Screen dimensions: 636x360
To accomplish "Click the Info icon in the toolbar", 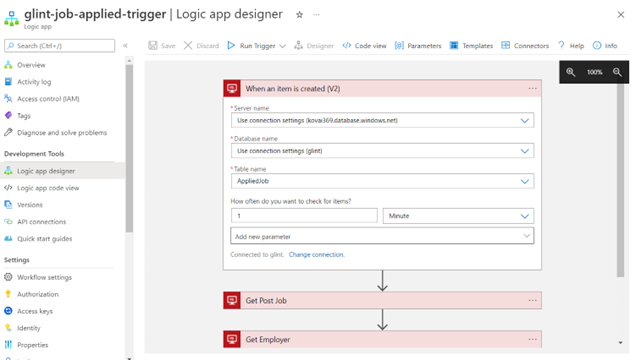I will click(x=597, y=45).
